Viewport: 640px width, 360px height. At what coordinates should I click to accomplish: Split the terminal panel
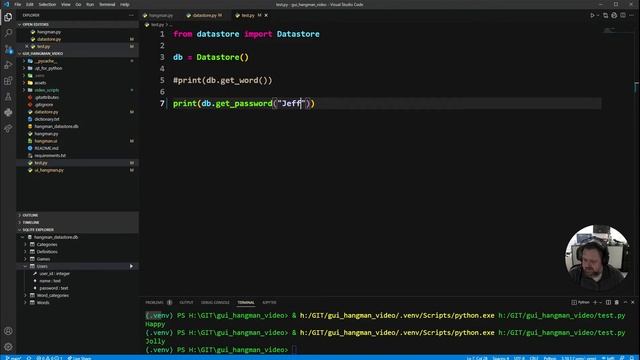tap(609, 302)
